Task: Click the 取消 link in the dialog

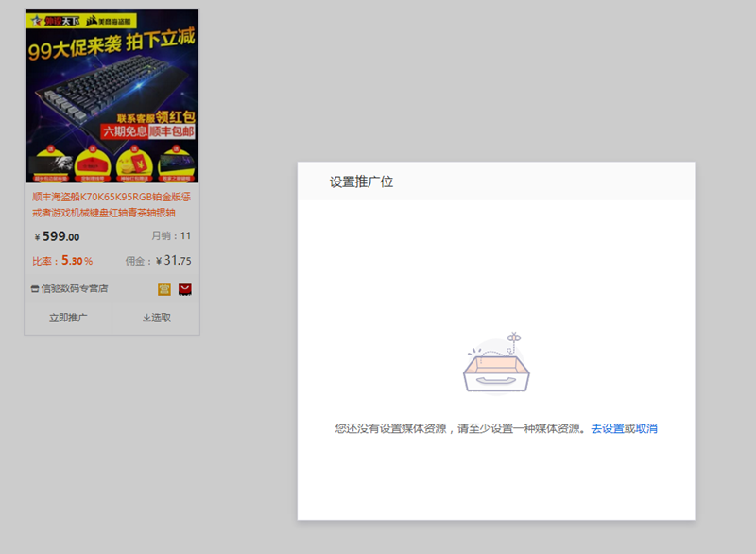Action: coord(646,428)
